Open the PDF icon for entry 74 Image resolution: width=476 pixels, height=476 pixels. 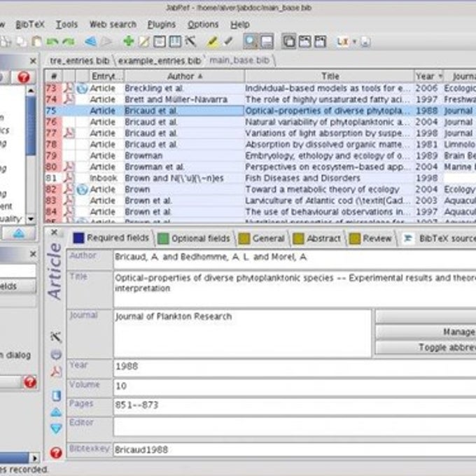(69, 99)
